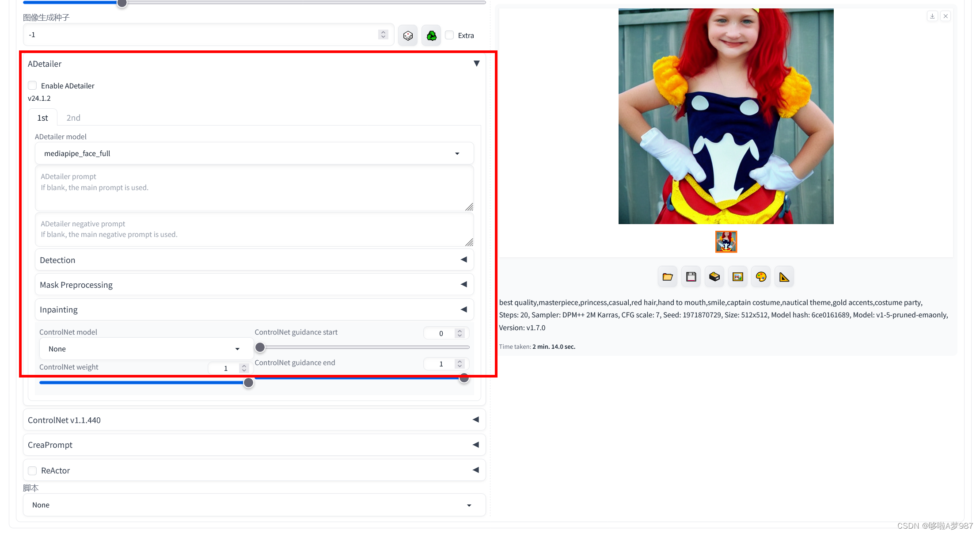The height and width of the screenshot is (534, 980).
Task: Click the triangle ruler extras icon
Action: click(784, 277)
